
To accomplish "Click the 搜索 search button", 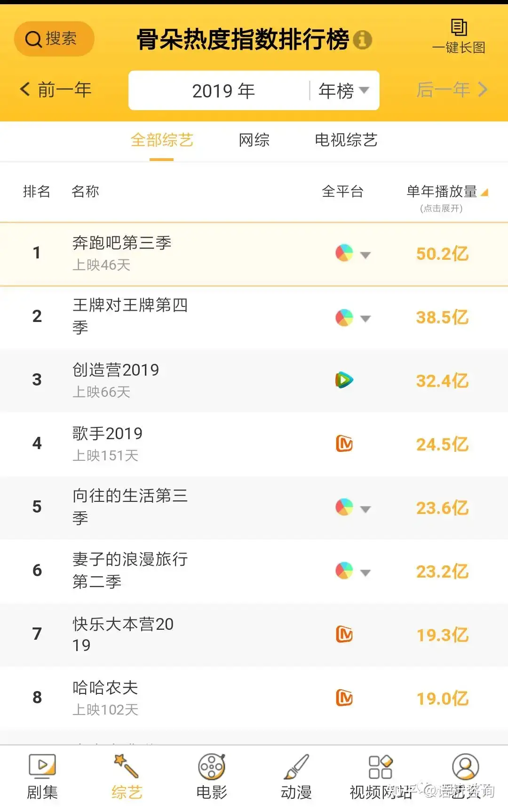I will coord(54,39).
